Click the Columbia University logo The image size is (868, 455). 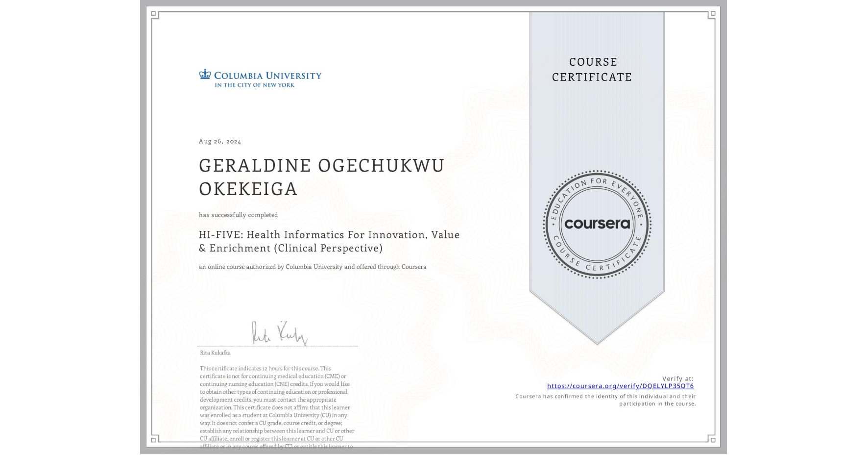click(260, 78)
